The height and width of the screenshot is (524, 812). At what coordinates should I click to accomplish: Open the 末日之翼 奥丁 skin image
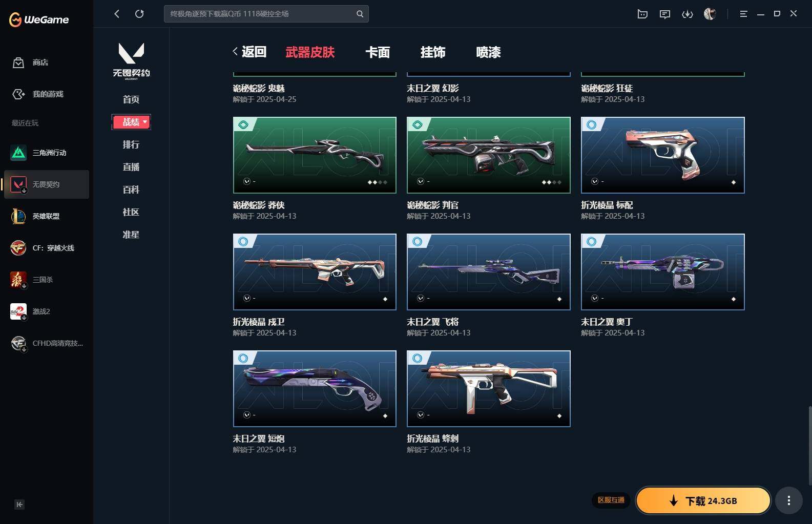(663, 272)
